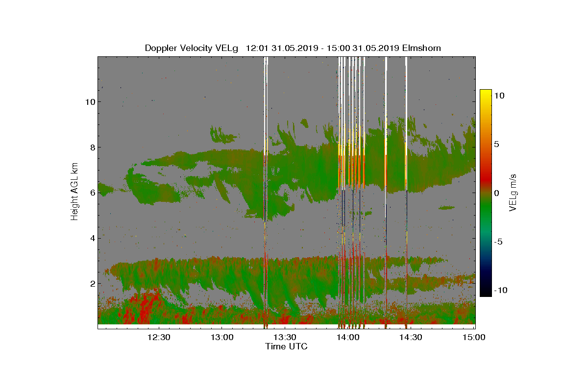The height and width of the screenshot is (392, 588).
Task: Click the plot title 'Doppler Velocity VELg'
Action: 191,48
